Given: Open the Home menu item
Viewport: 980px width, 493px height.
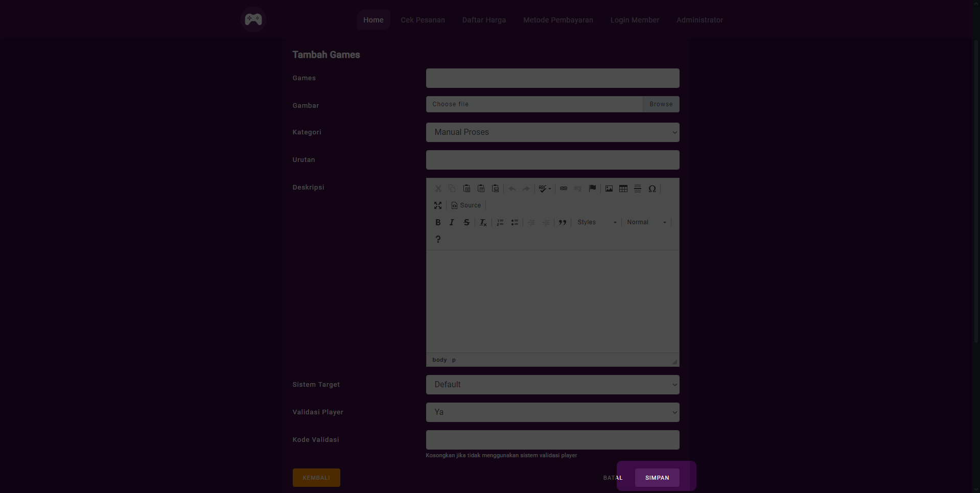Looking at the screenshot, I should tap(374, 20).
